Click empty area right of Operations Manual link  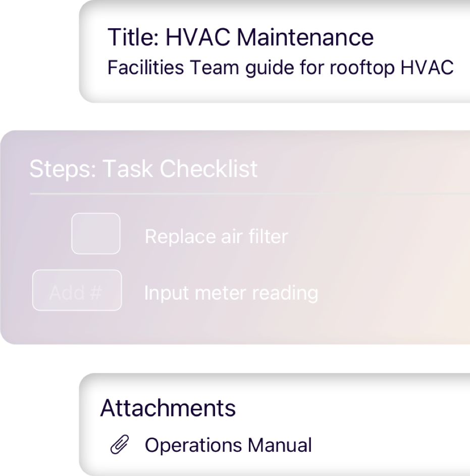[x=389, y=445]
